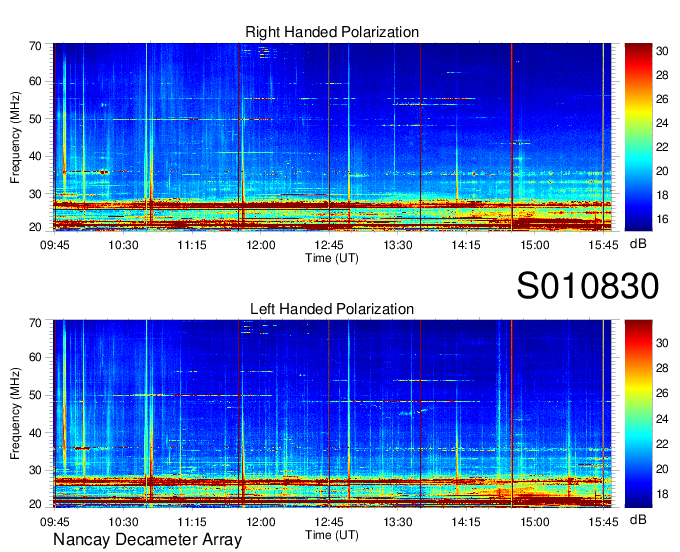Click 12:00 time tick under Right Handed plot
Screen dimensions: 680x552
point(261,245)
